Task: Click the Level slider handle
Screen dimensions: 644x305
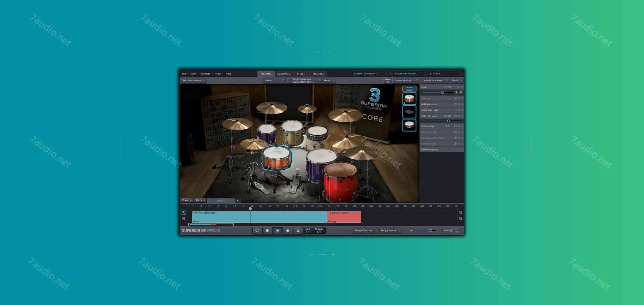Action: (443, 92)
